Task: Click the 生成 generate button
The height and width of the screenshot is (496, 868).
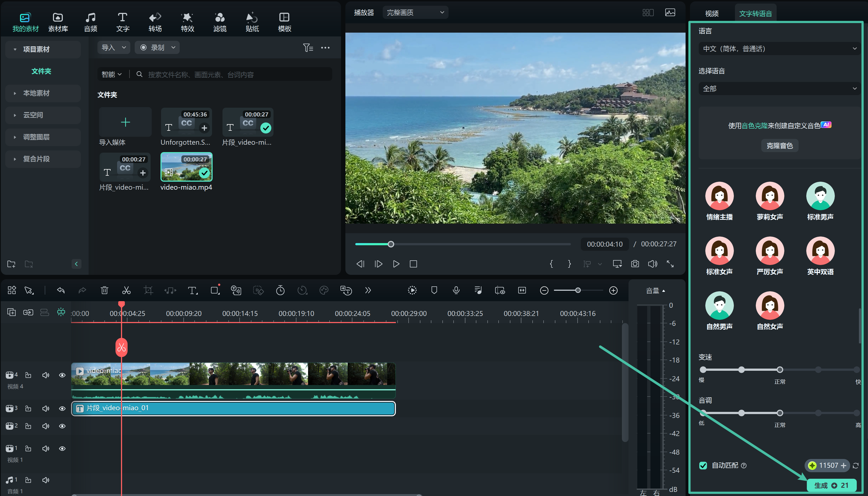Action: [x=831, y=485]
